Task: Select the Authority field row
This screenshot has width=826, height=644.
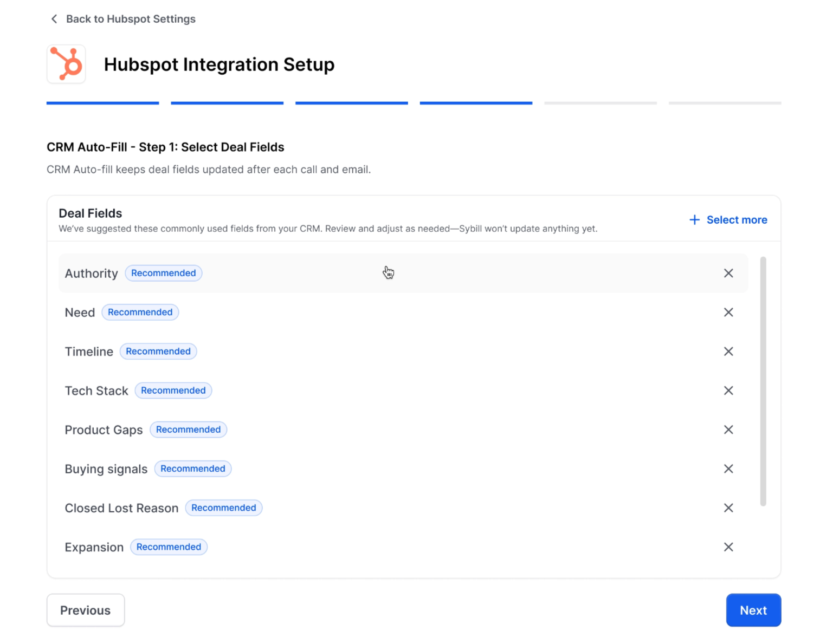Action: tap(403, 273)
